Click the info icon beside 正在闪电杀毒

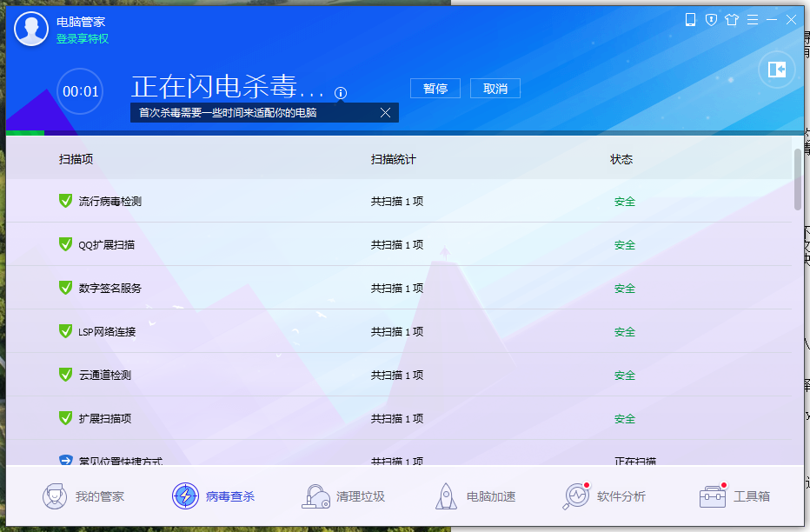coord(341,93)
